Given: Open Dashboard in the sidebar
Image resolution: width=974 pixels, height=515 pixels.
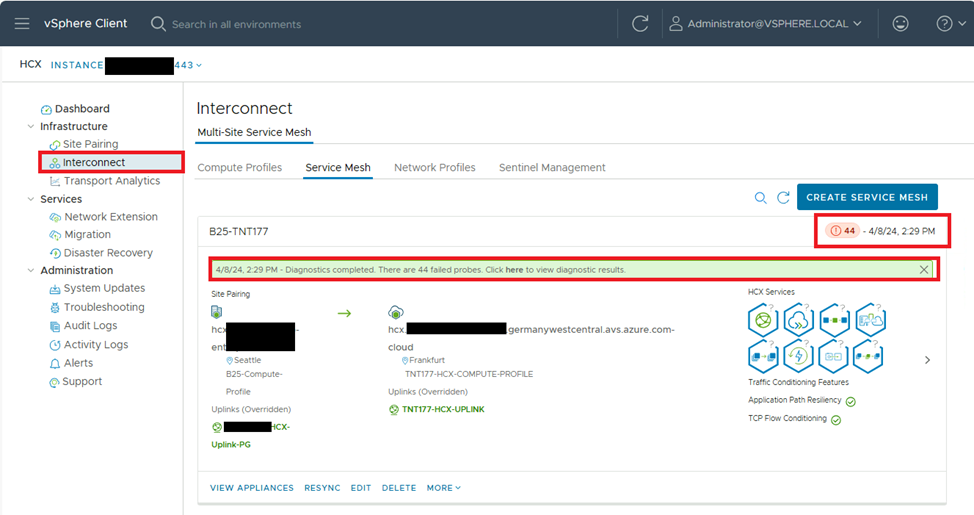Looking at the screenshot, I should [75, 109].
